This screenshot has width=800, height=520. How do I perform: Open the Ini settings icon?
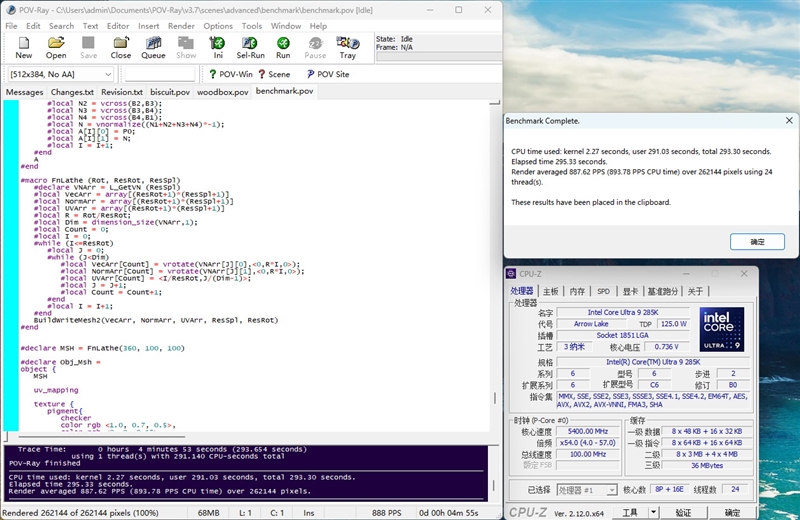pos(218,48)
